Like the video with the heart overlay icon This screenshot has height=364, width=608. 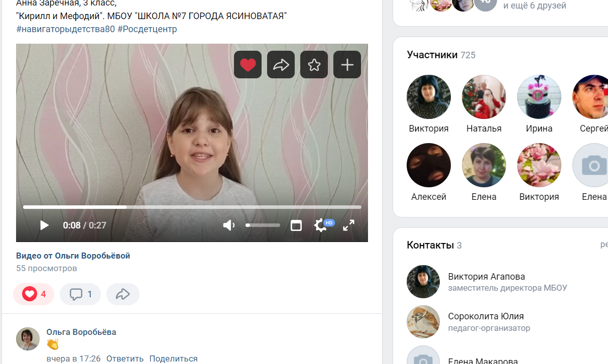248,65
